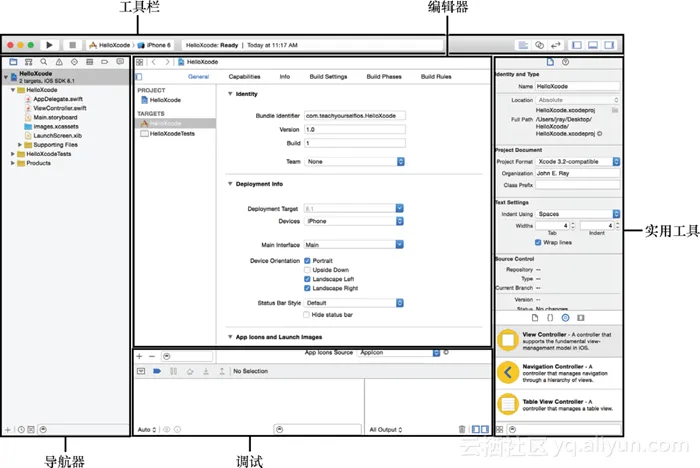Open the Deployment Target dropdown
The image size is (700, 468).
tap(354, 209)
